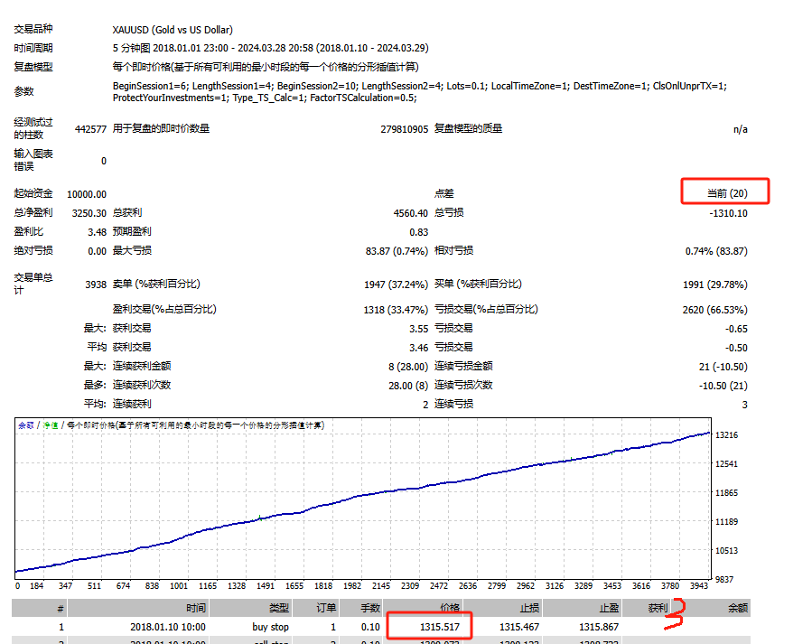Screen dimensions: 812x644
Task: Select the 输入图表错误 label
Action: (x=33, y=160)
